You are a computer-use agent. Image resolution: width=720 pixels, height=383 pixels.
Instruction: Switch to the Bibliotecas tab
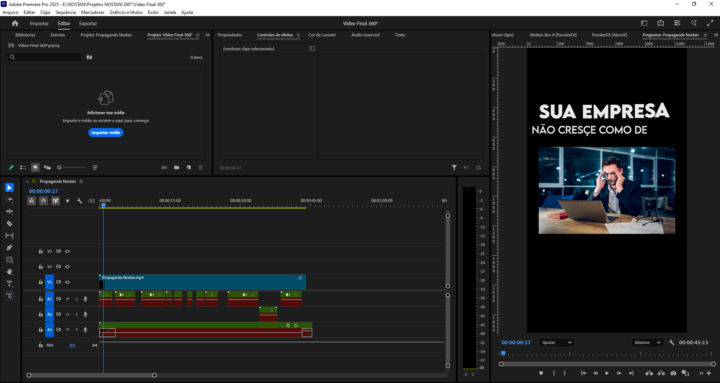tap(25, 35)
